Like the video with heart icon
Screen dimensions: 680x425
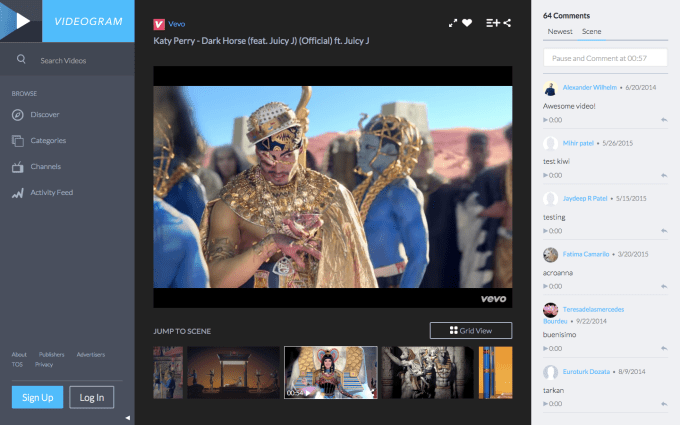point(467,23)
